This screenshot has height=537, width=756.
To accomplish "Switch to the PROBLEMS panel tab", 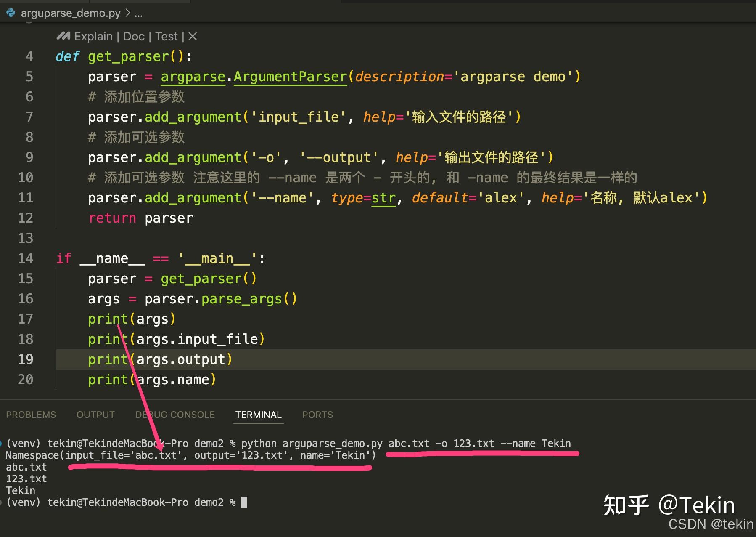I will (x=31, y=415).
